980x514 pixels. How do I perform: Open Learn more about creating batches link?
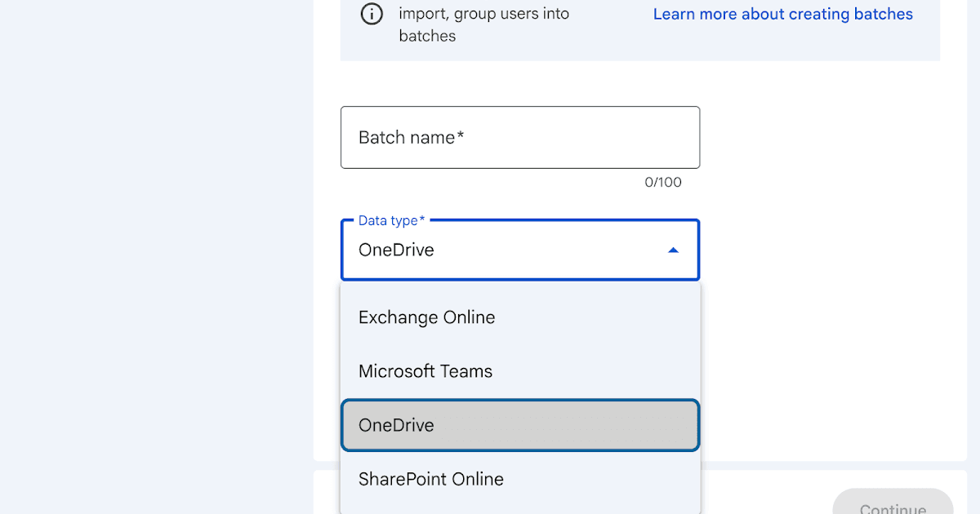[x=782, y=14]
